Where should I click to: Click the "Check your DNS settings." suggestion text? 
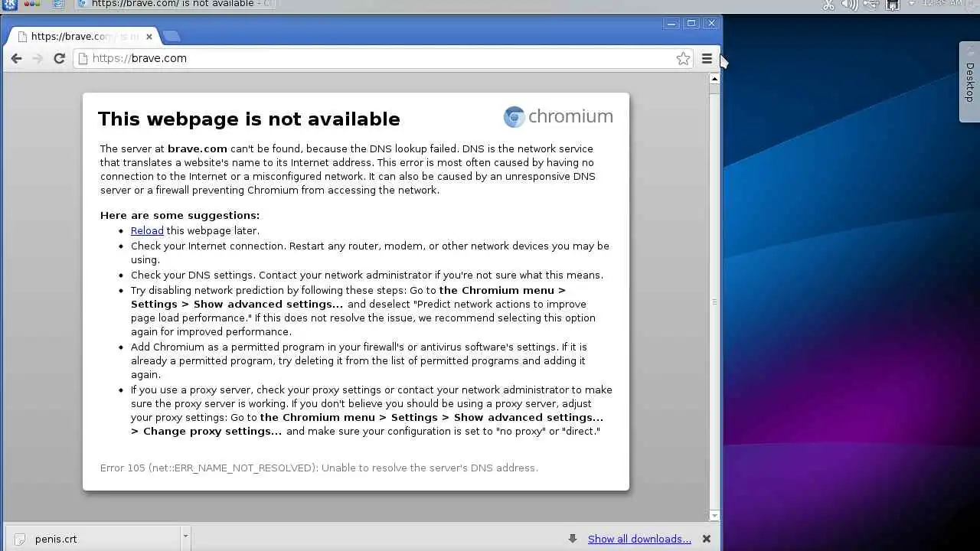pos(193,275)
